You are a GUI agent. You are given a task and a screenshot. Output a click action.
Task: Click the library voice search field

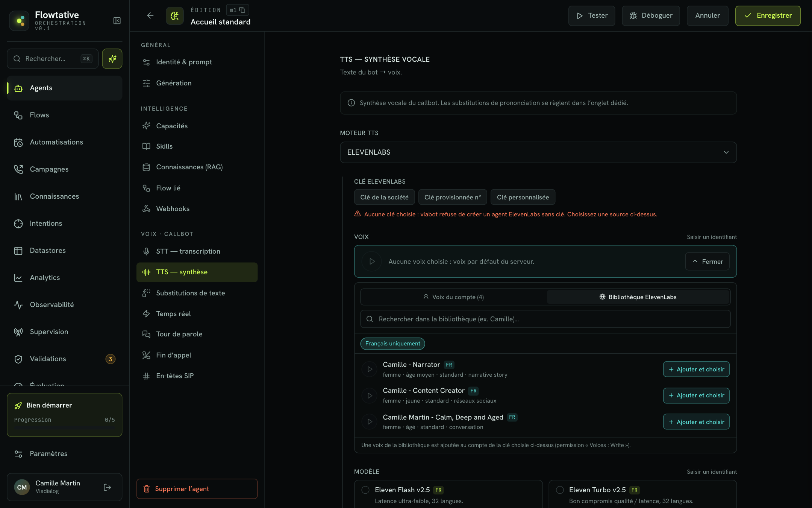[x=545, y=319]
